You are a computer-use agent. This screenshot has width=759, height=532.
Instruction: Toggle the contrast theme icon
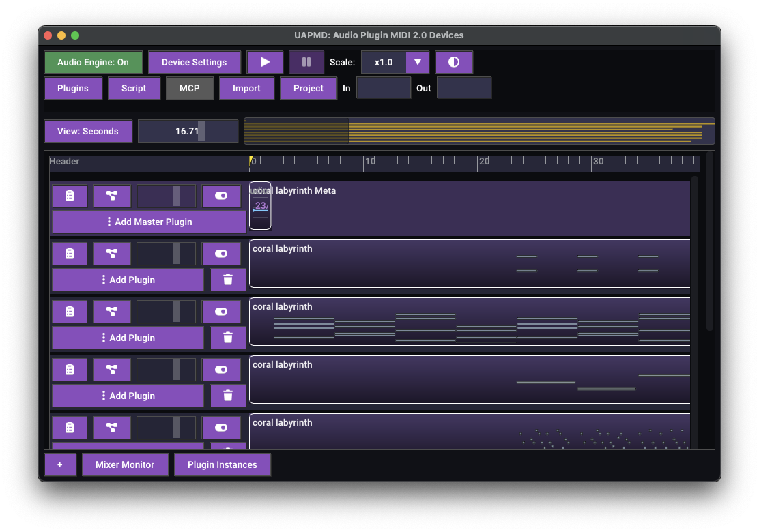pos(454,62)
